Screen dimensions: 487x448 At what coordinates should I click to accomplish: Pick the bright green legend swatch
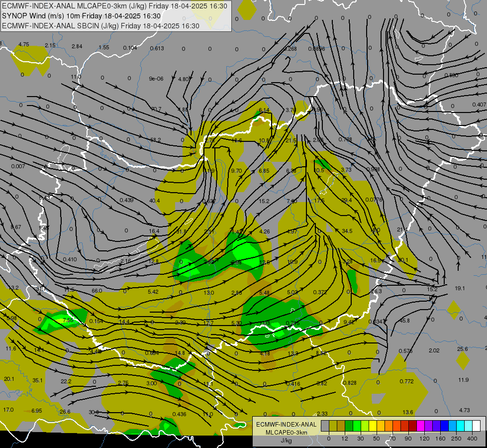click(x=357, y=426)
